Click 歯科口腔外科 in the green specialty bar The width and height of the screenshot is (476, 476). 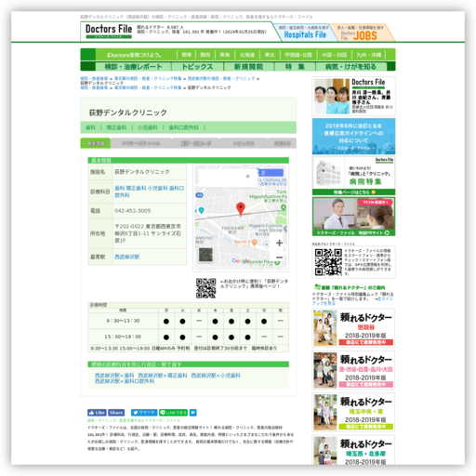click(x=184, y=127)
